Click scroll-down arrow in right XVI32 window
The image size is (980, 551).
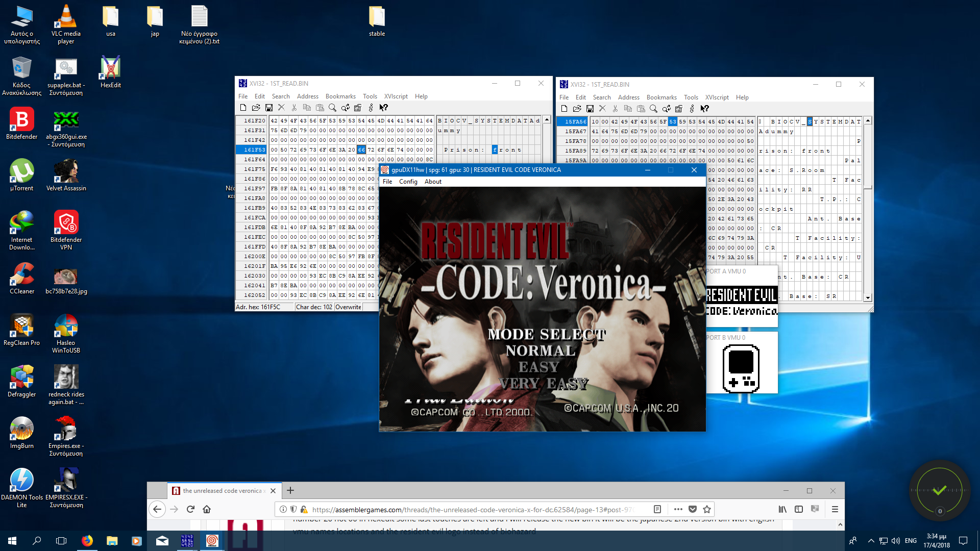[868, 297]
